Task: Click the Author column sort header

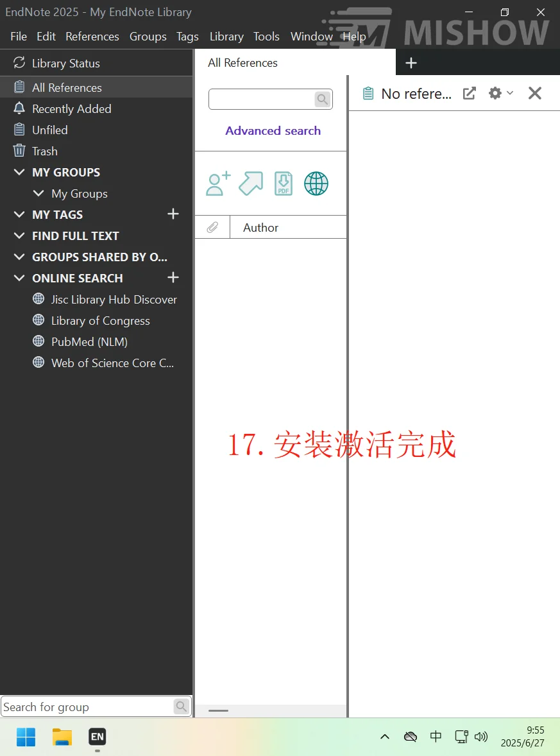Action: click(260, 227)
